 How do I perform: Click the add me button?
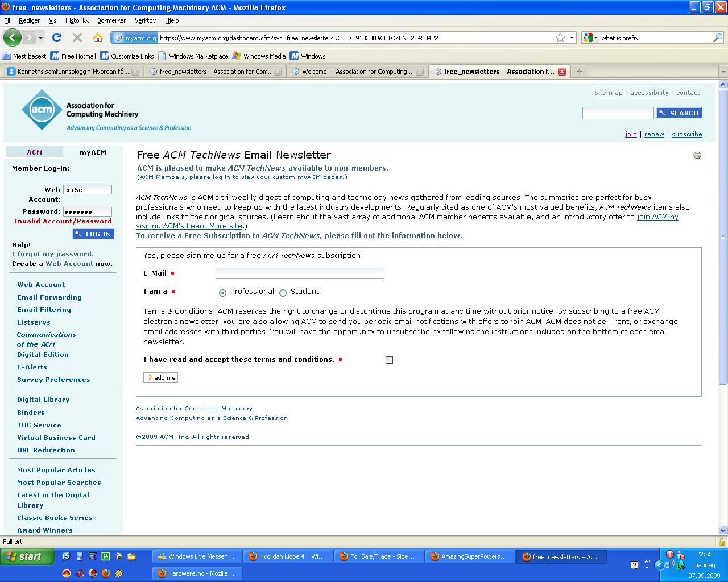pyautogui.click(x=160, y=377)
